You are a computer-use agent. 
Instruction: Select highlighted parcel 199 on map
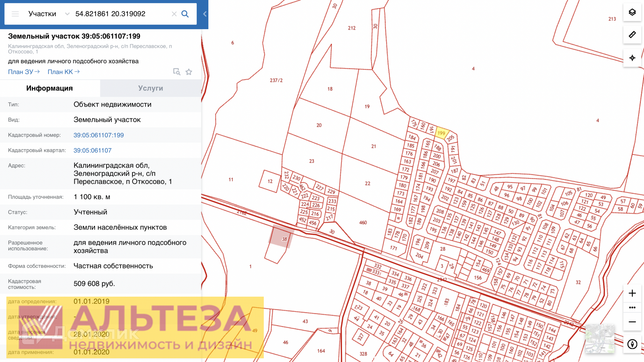click(x=442, y=133)
